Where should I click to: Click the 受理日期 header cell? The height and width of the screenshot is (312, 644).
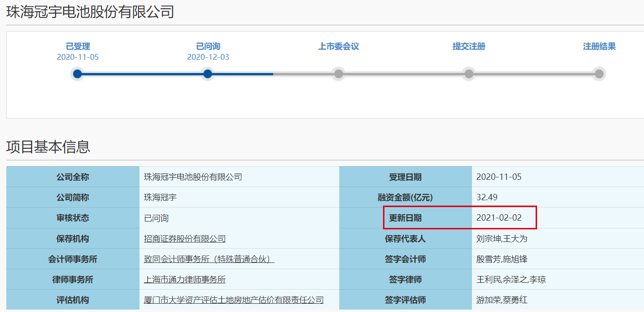point(405,177)
